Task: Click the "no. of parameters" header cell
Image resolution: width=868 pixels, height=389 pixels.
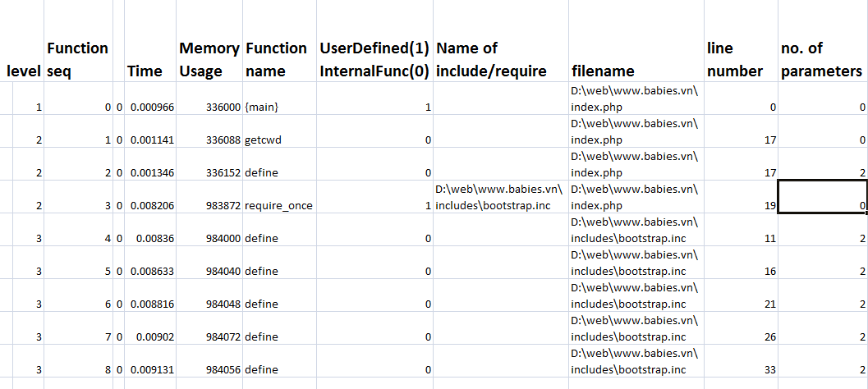Action: coord(821,59)
